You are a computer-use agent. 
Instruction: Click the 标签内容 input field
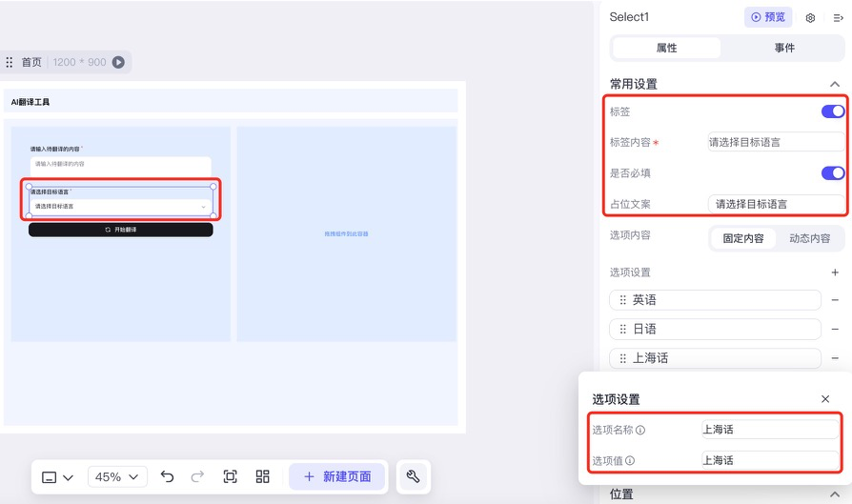[776, 142]
